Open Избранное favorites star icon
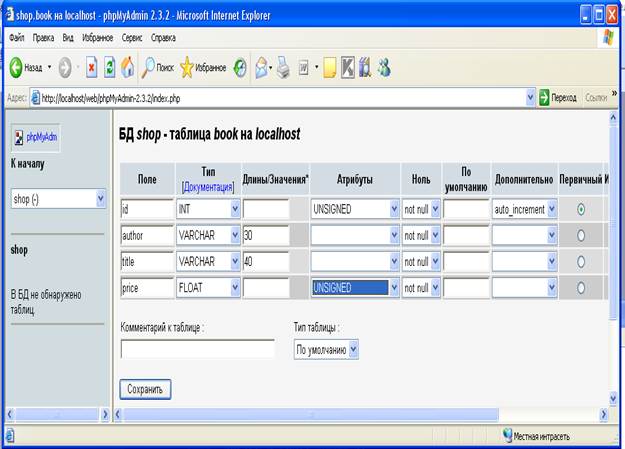This screenshot has width=625, height=449. click(187, 67)
